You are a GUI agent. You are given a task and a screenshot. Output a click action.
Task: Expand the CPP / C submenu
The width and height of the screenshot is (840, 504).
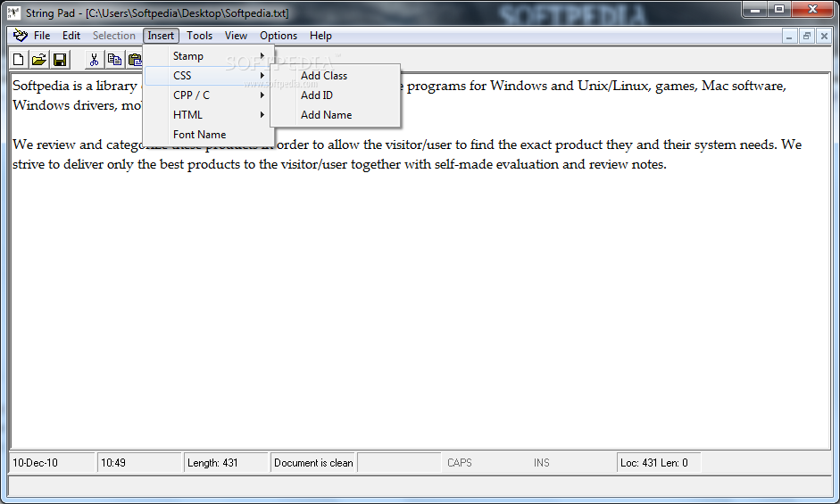tap(209, 95)
